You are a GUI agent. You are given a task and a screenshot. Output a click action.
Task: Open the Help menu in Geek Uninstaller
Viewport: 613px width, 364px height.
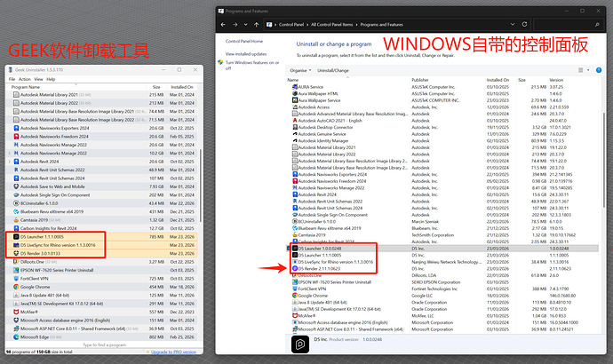coord(51,79)
